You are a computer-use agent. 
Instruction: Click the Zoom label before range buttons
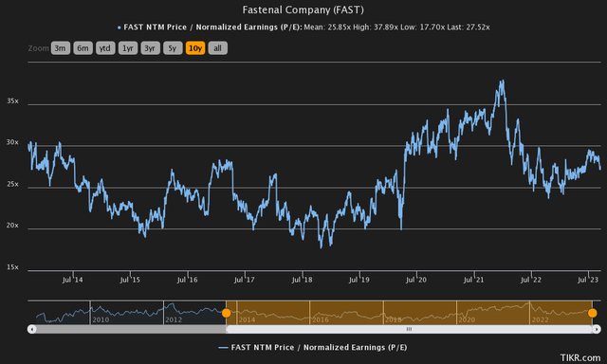tap(38, 48)
